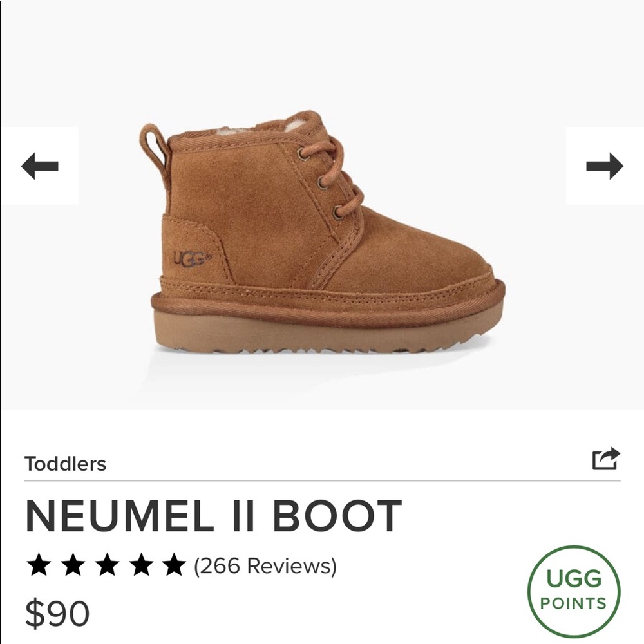Image resolution: width=644 pixels, height=644 pixels.
Task: Advance to the next product image
Action: click(x=603, y=166)
